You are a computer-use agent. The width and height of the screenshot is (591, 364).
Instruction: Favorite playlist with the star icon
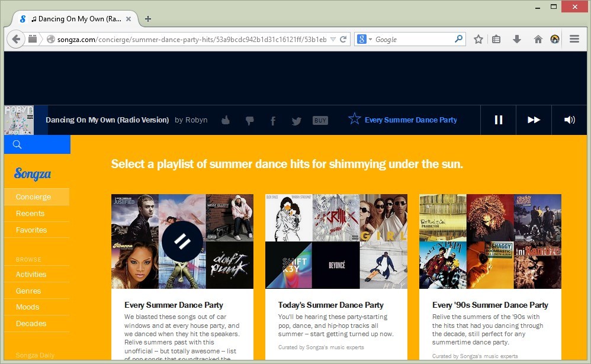354,119
